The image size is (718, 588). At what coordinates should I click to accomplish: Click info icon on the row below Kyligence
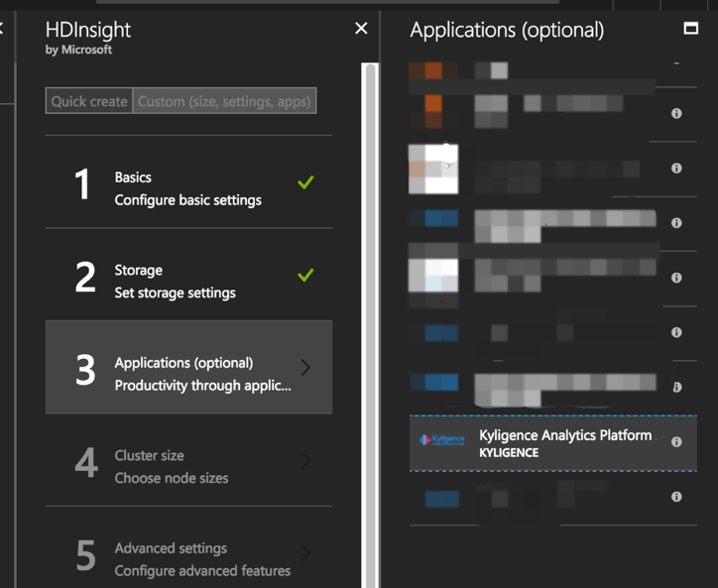click(x=676, y=497)
